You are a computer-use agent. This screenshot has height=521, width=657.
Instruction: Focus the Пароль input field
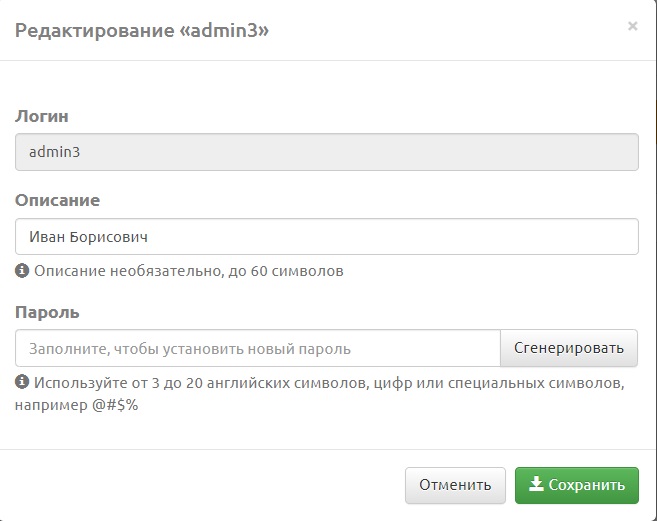pyautogui.click(x=258, y=349)
